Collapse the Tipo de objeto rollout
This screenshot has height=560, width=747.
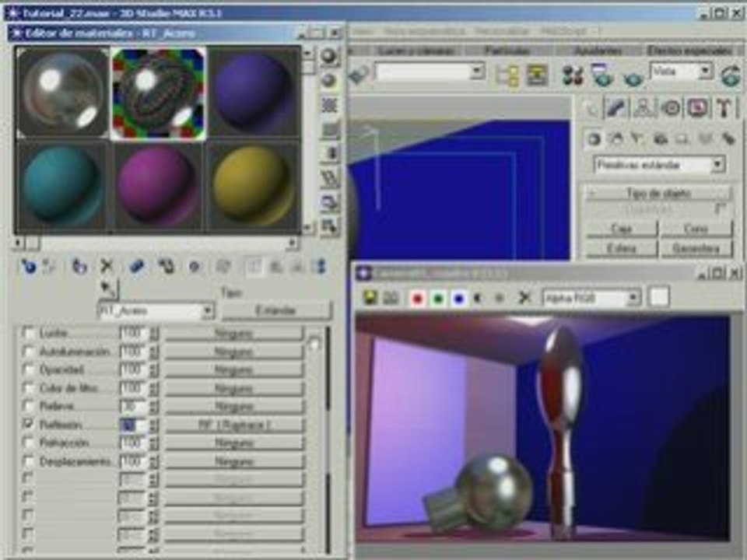coord(658,194)
